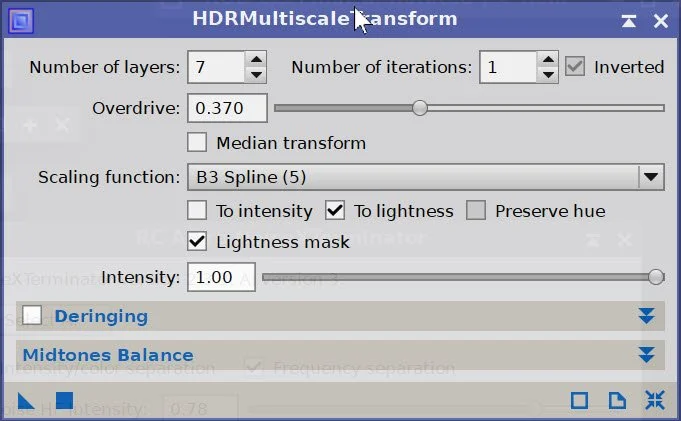
Task: Decrease Number of iterations value
Action: click(x=548, y=75)
